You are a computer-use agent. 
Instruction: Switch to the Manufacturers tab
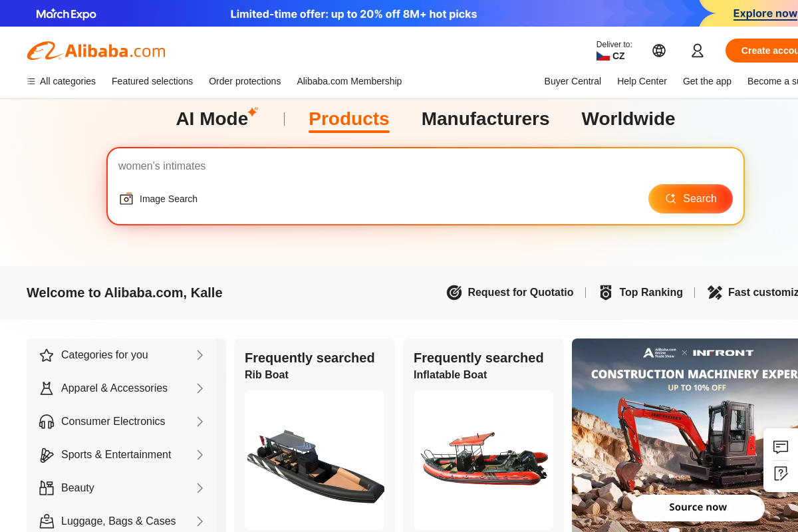[485, 118]
